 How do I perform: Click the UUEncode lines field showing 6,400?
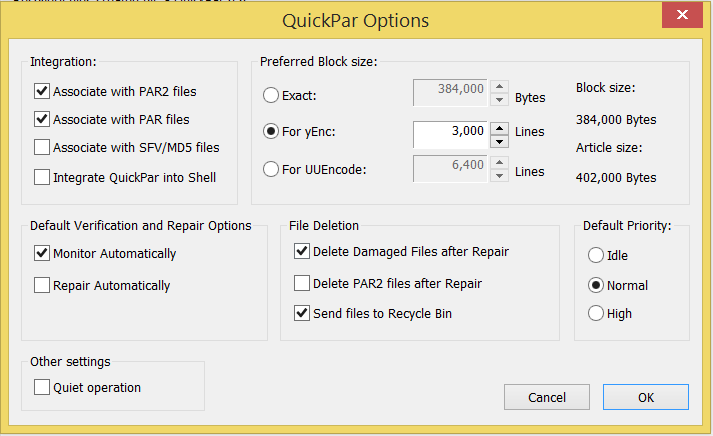tap(450, 169)
